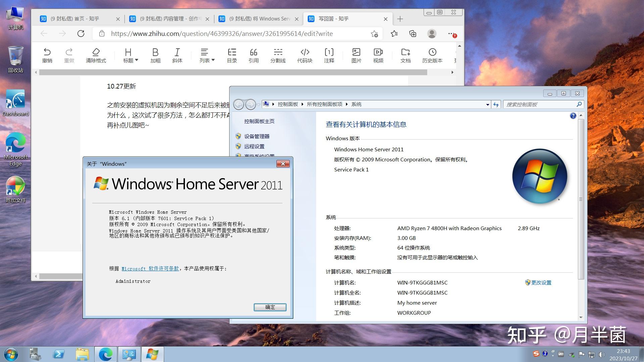This screenshot has height=362, width=644.
Task: Reload the Zhihu page
Action: click(x=81, y=34)
